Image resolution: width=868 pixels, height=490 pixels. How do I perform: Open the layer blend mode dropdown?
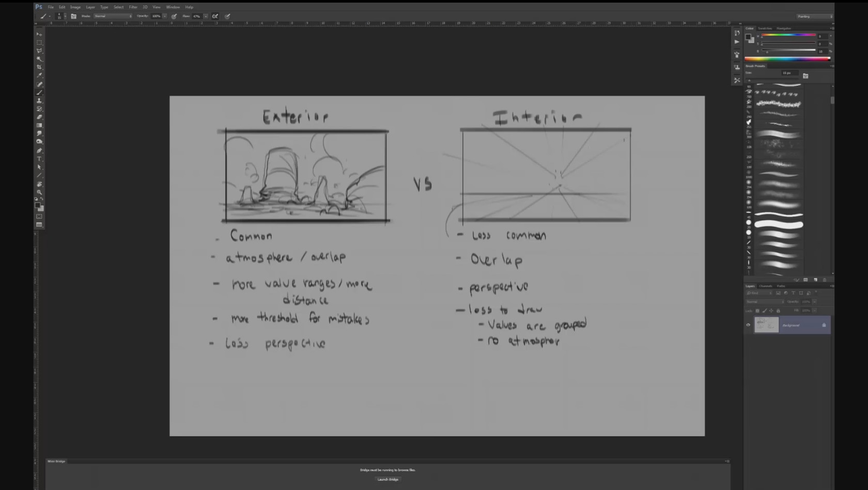coord(765,302)
